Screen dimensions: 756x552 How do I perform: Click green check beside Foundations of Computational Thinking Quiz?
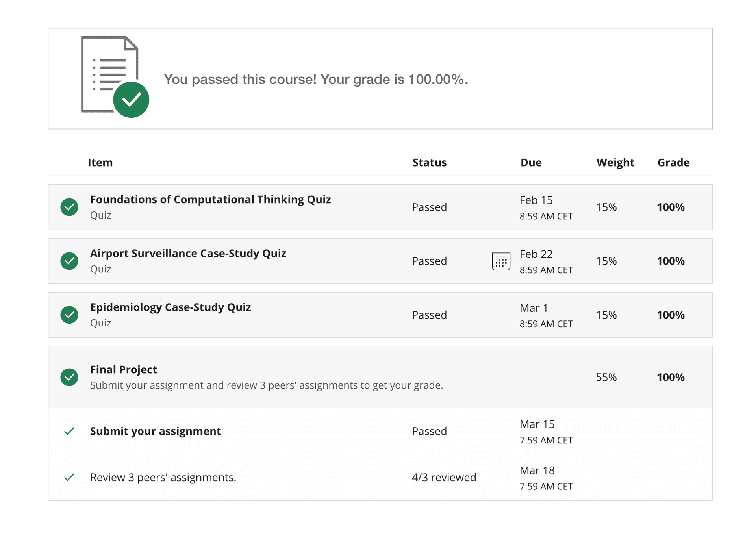[69, 207]
